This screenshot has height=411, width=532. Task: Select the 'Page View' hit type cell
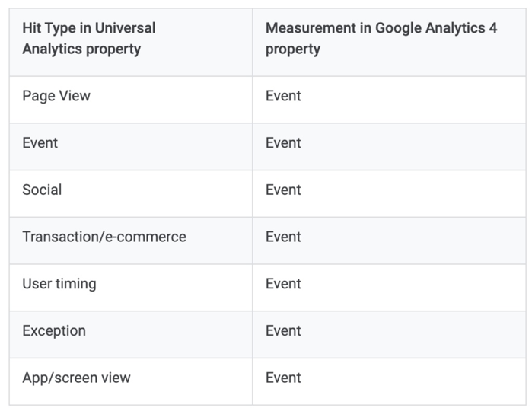point(56,96)
